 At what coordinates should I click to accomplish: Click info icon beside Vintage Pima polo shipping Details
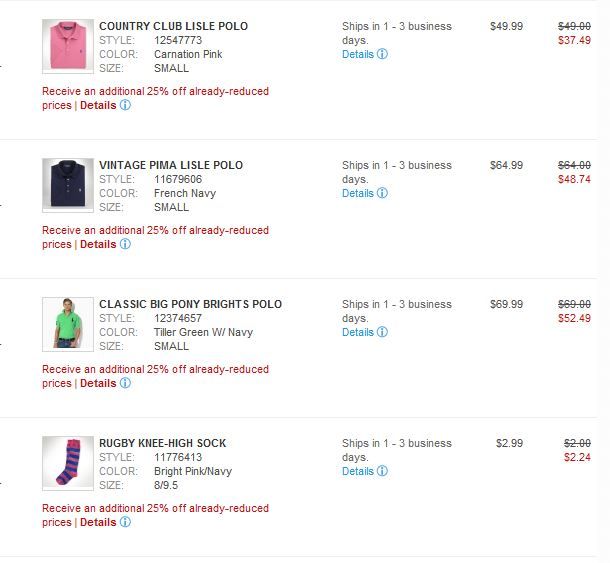[x=382, y=193]
